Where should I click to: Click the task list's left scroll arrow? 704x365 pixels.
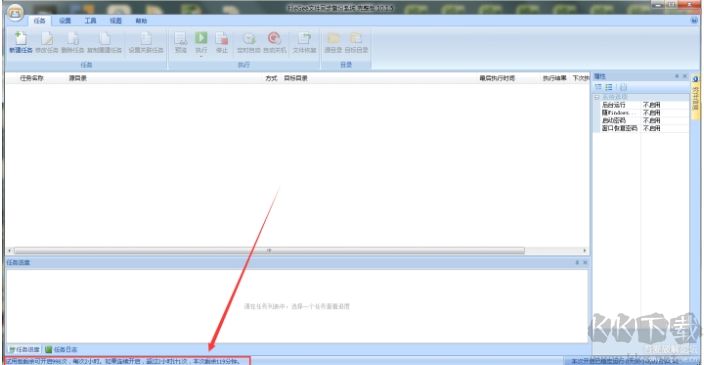coord(10,251)
